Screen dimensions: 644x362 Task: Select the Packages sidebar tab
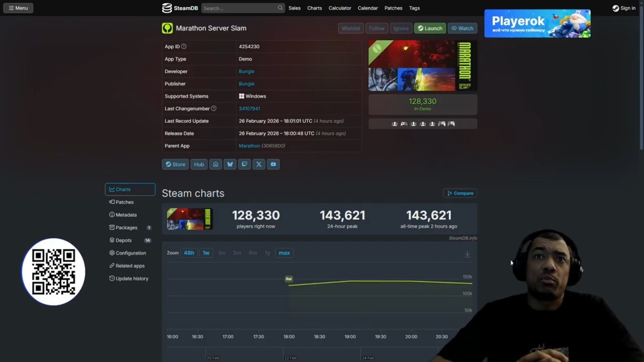130,228
